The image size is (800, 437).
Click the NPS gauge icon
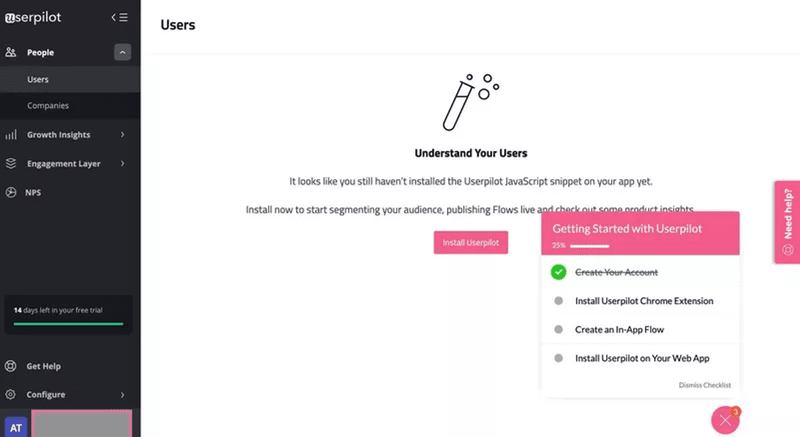pyautogui.click(x=11, y=192)
